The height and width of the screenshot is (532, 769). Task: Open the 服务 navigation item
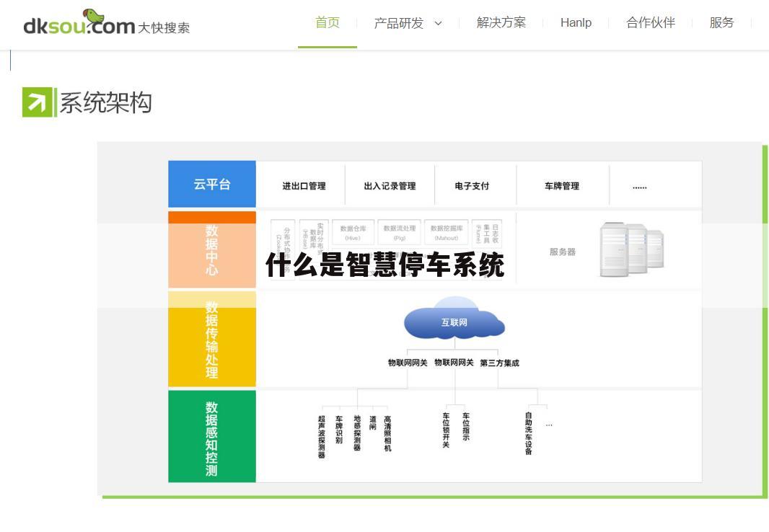point(721,22)
